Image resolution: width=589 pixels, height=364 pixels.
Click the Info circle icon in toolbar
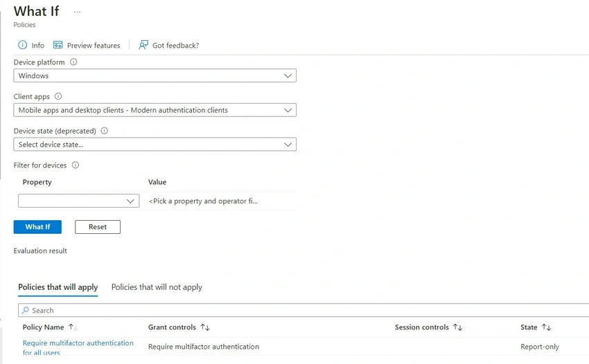[23, 45]
